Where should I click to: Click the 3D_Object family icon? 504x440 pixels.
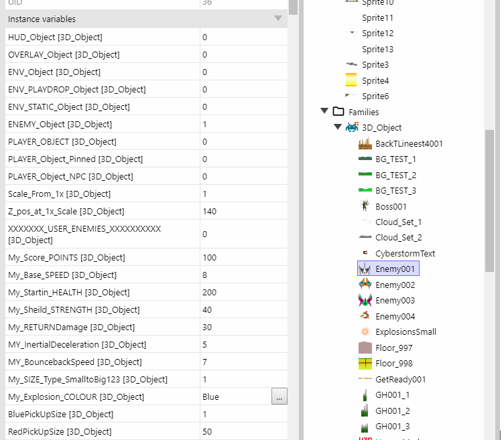[352, 127]
